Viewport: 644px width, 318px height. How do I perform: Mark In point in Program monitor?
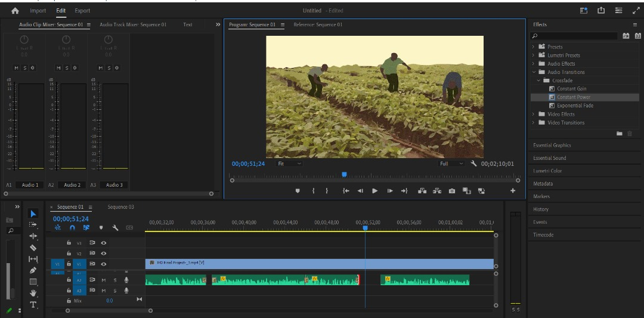click(x=314, y=191)
